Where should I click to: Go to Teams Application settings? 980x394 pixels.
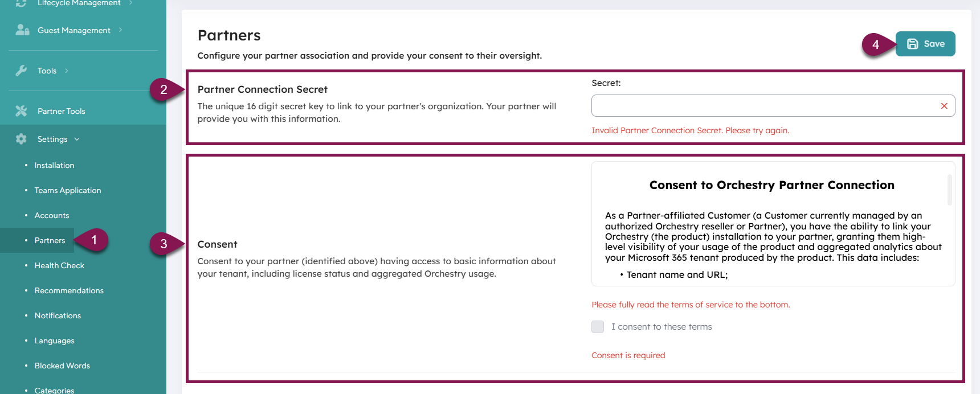point(68,190)
